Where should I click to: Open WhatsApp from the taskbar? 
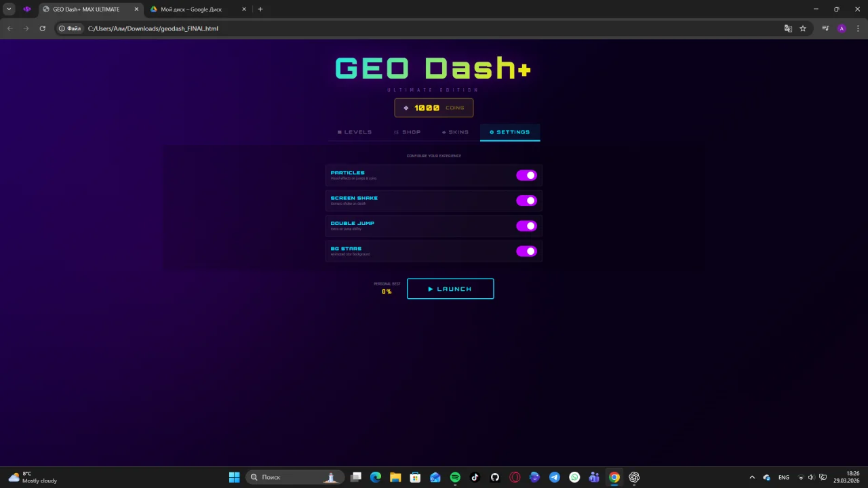point(574,477)
